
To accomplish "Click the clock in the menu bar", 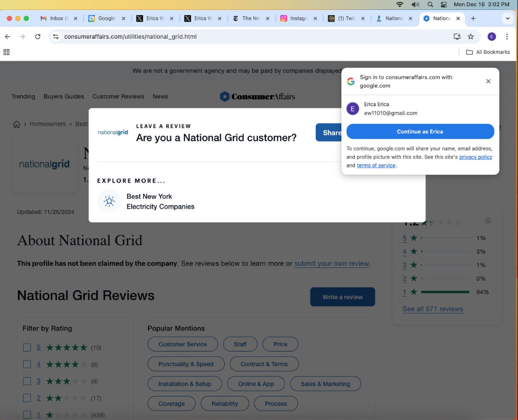I will (481, 4).
